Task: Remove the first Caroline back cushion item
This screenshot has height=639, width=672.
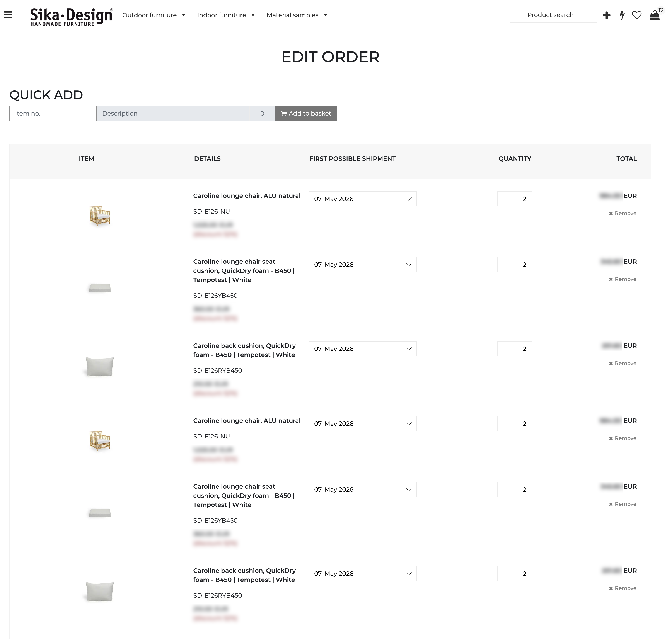Action: pyautogui.click(x=623, y=363)
